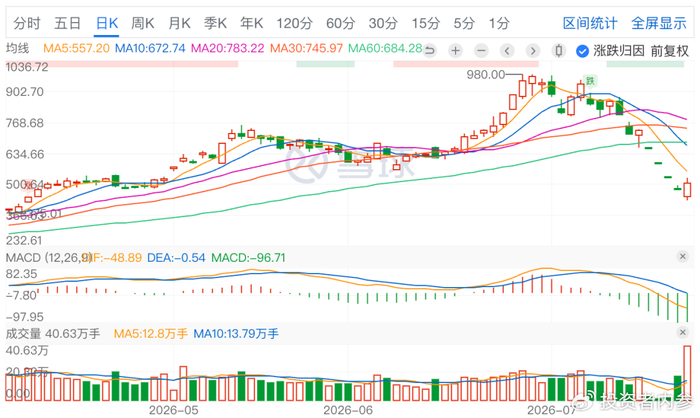Click the 2026-05 date axis label
Screen dimensions: 700x418
[174, 410]
